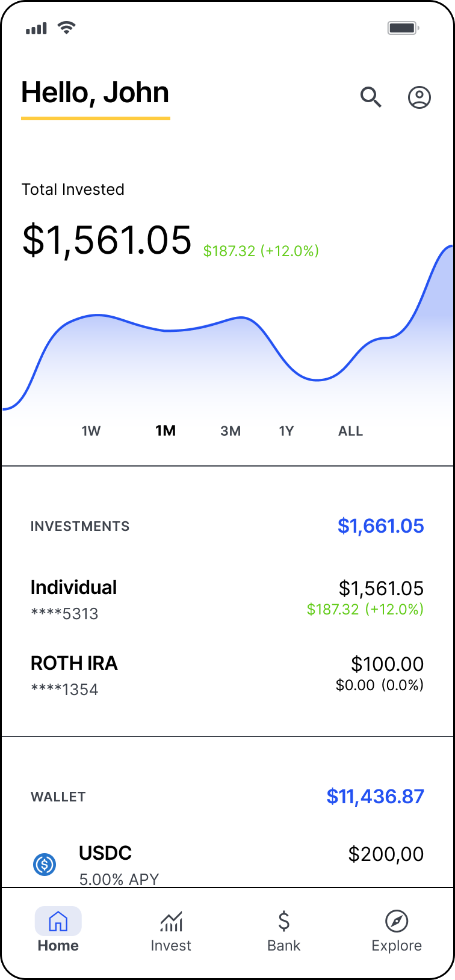
Task: Show ALL time chart range
Action: pyautogui.click(x=350, y=431)
